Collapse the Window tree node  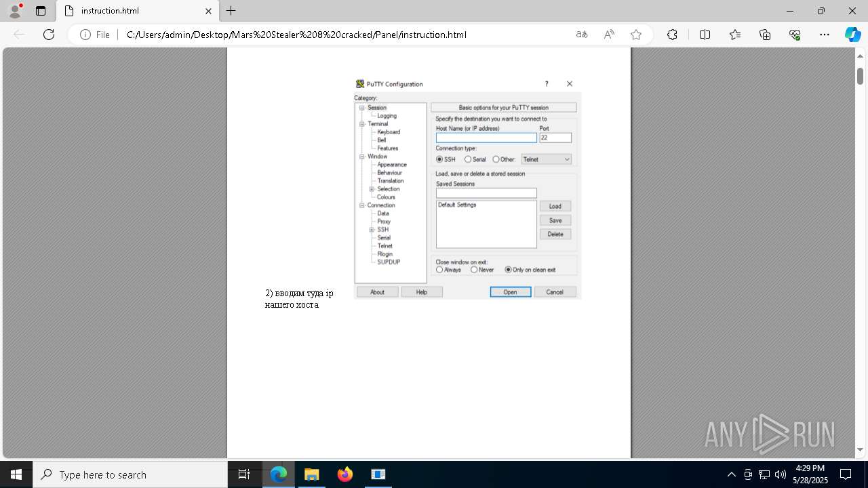click(362, 157)
